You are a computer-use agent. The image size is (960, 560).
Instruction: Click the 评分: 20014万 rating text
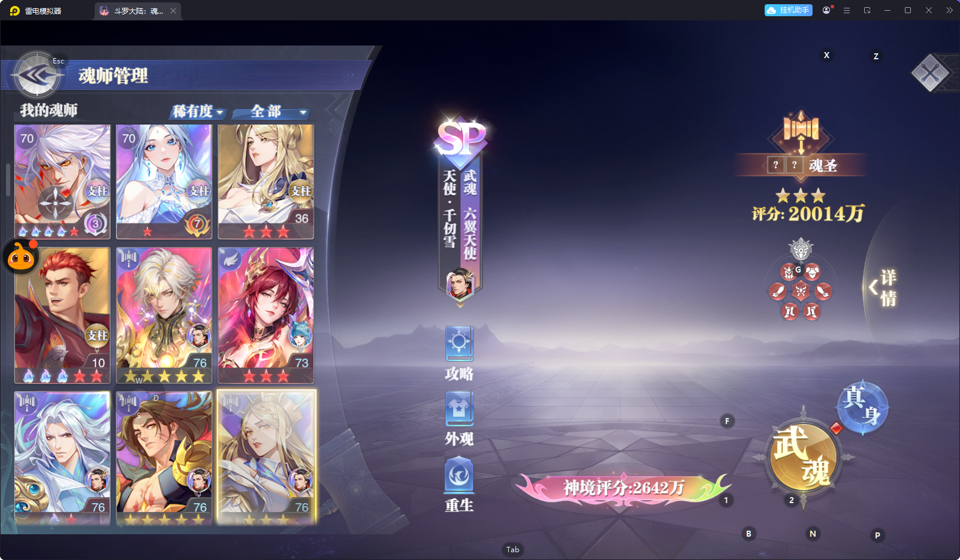click(x=808, y=213)
